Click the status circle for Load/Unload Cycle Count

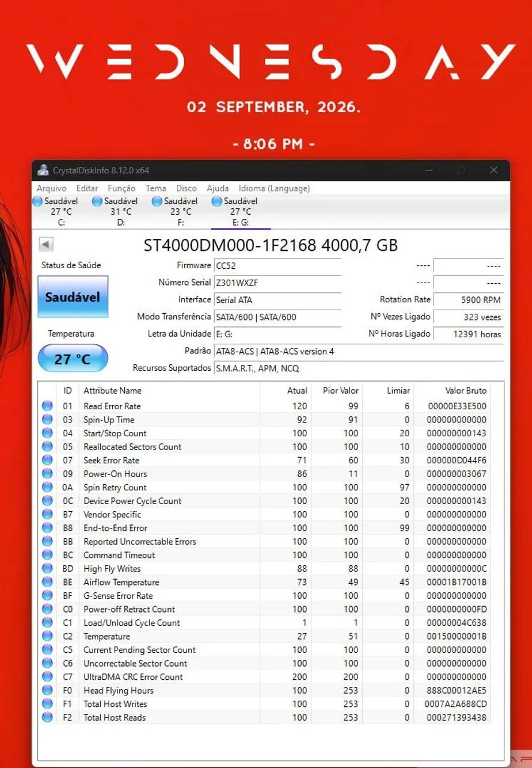click(47, 623)
